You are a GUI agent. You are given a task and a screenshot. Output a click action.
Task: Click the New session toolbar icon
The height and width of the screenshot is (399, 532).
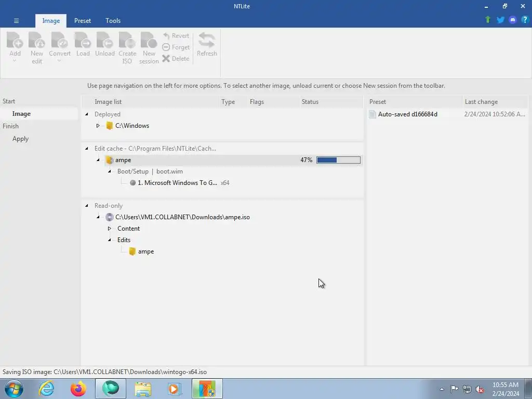point(149,40)
